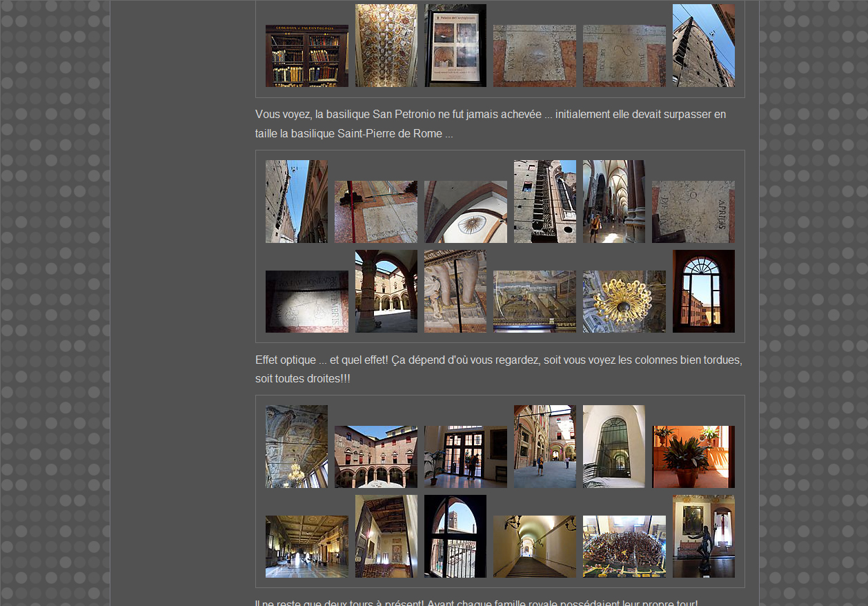This screenshot has height=606, width=868.
Task: Open the potted plant on orange wall photo
Action: (693, 457)
